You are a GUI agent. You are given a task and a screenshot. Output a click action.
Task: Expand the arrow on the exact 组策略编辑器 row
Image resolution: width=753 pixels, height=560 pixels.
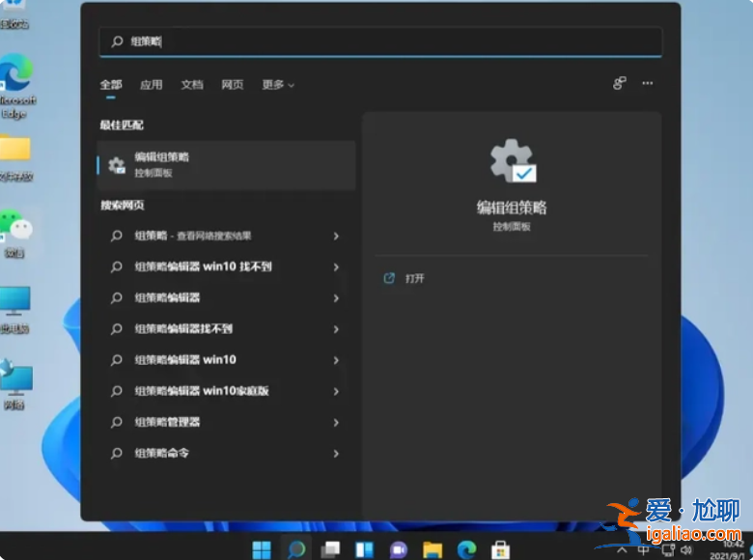coord(336,298)
